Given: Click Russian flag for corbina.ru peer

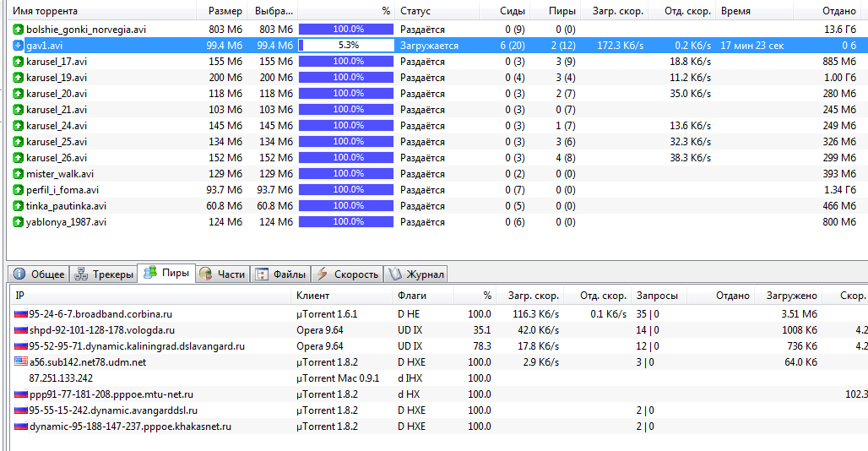Looking at the screenshot, I should pos(21,314).
